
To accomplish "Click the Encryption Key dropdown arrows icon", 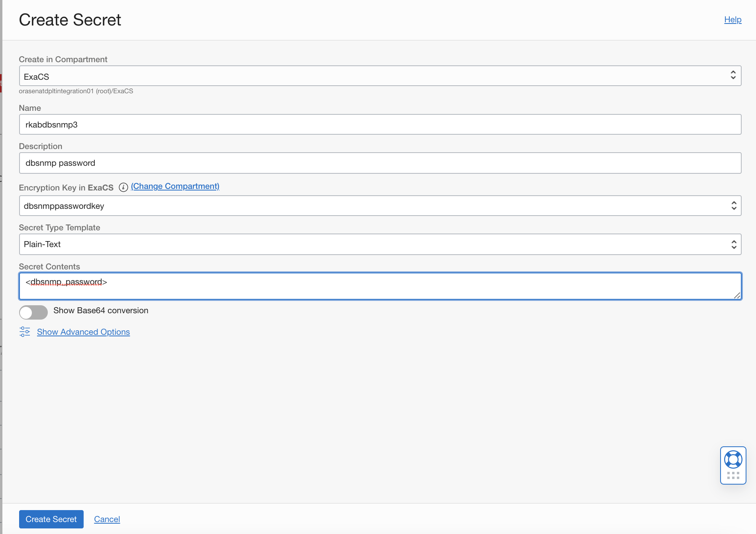I will (x=734, y=206).
